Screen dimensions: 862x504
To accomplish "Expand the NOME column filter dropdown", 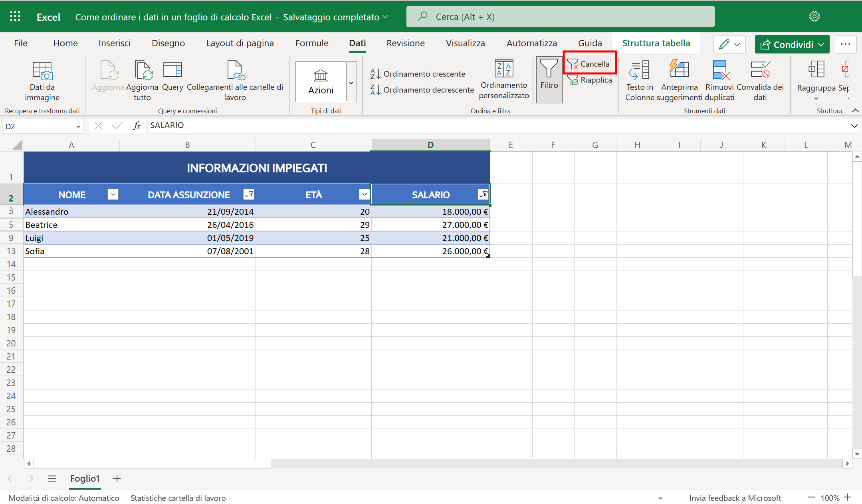I will [113, 194].
